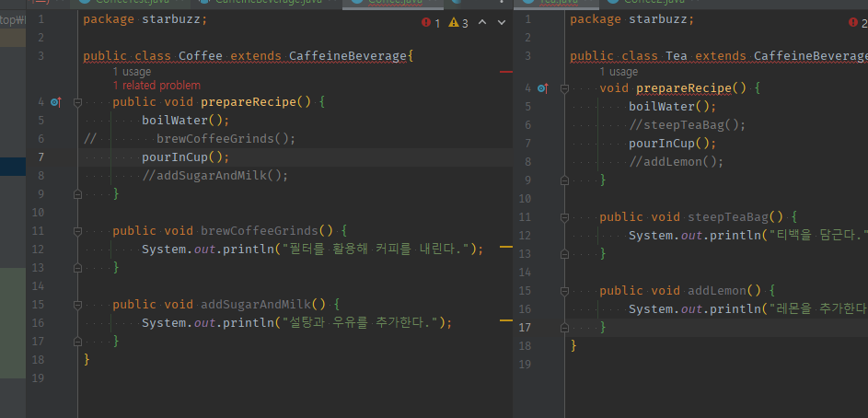
Task: Click prepareRecipe method name in Coffee.java
Action: coord(249,102)
